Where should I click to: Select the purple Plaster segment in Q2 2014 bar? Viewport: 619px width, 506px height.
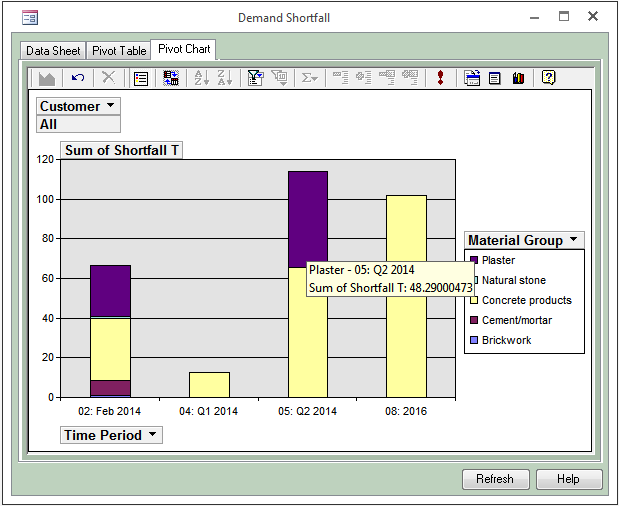click(308, 219)
